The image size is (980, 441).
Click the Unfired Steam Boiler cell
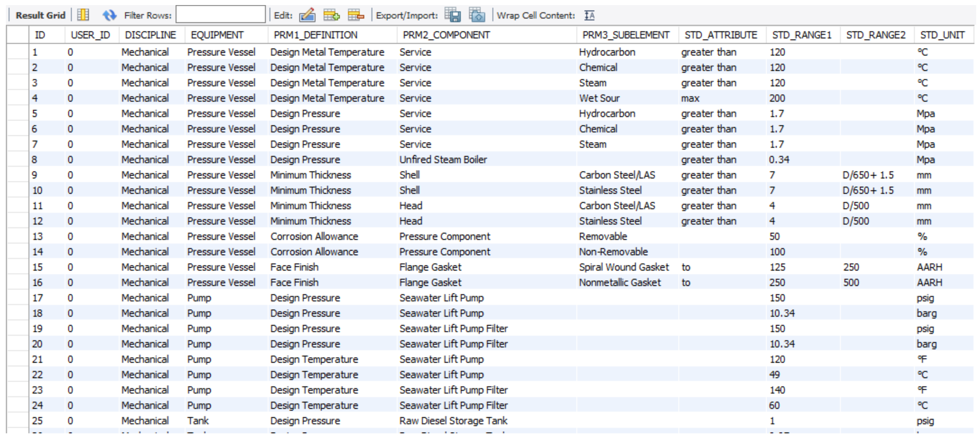click(x=443, y=160)
